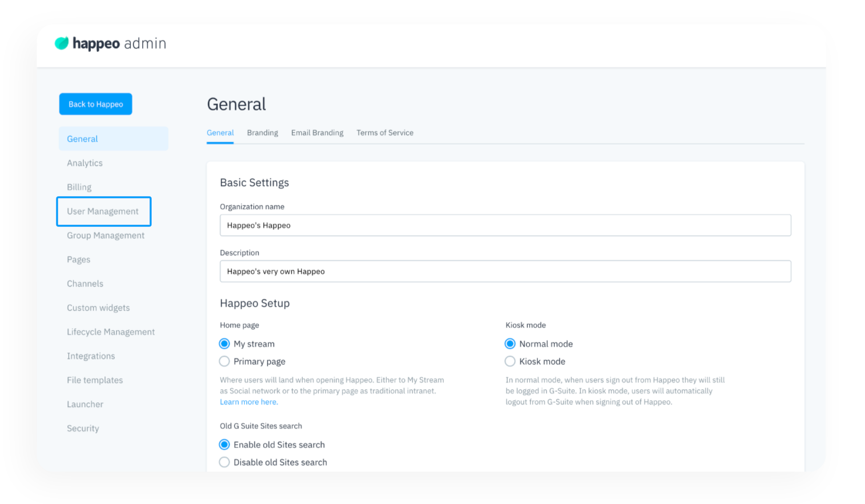Enable Kiosk mode radio option
Image resolution: width=865 pixels, height=504 pixels.
pos(510,361)
